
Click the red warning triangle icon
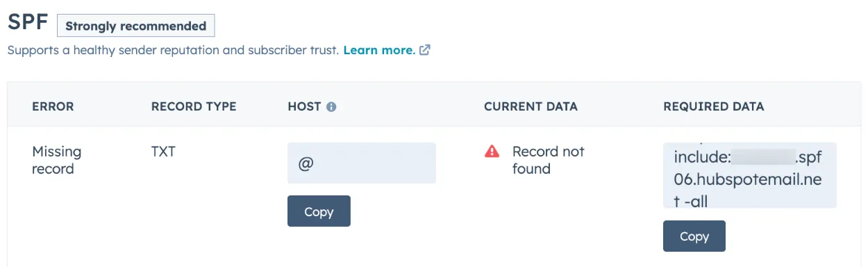[492, 151]
